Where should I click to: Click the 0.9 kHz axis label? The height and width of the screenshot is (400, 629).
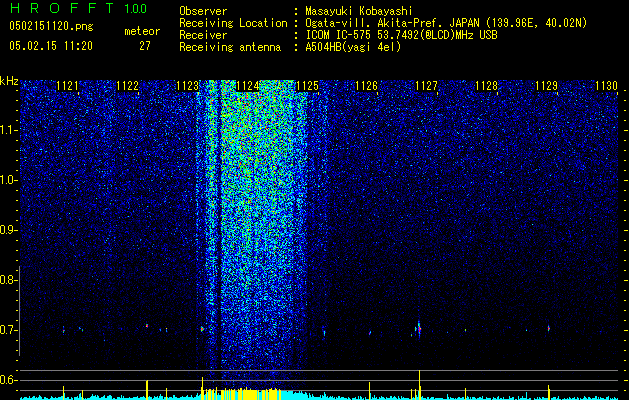point(8,230)
